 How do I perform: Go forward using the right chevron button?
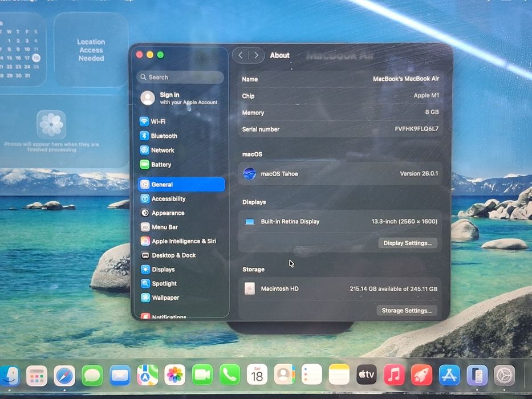click(257, 55)
